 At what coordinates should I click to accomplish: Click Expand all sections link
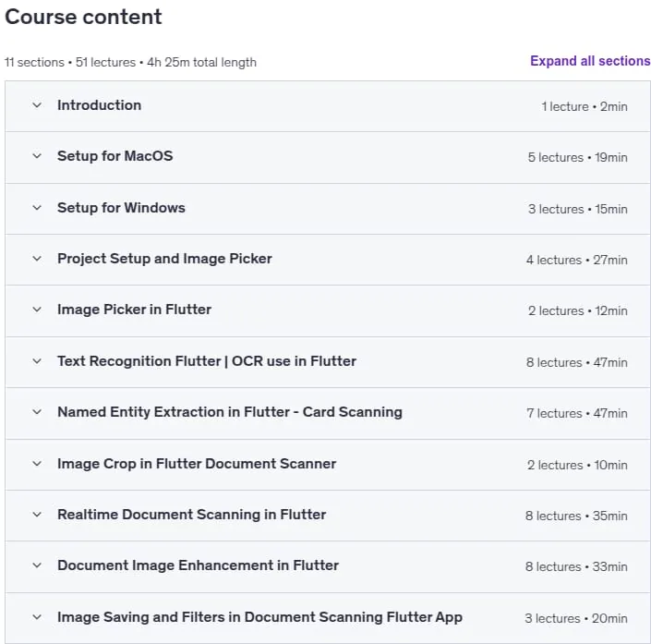coord(590,61)
